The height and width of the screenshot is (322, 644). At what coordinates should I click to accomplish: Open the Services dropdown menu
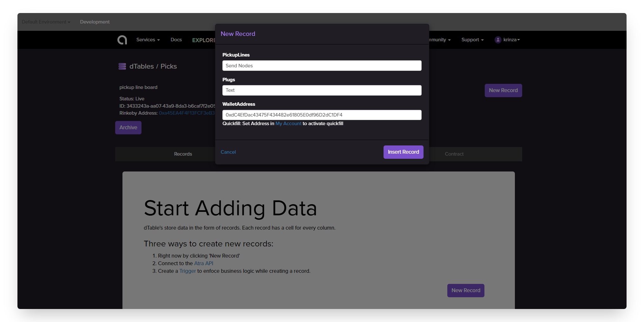tap(148, 40)
